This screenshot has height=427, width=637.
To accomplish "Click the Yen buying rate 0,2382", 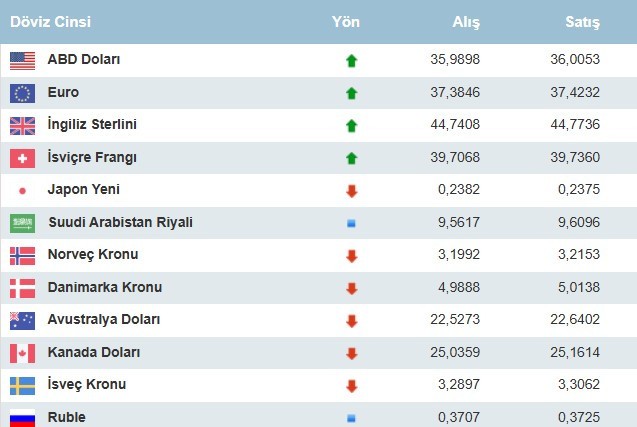I will (459, 189).
